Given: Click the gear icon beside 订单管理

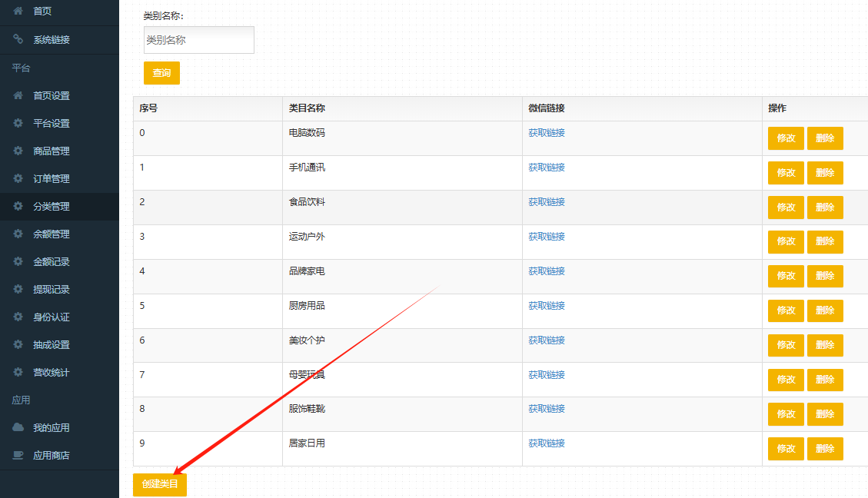Looking at the screenshot, I should 18,179.
